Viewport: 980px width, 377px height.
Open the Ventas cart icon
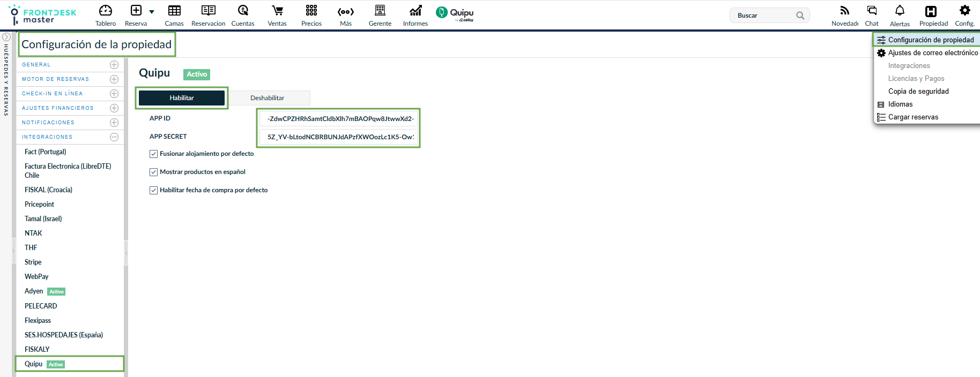(x=277, y=11)
